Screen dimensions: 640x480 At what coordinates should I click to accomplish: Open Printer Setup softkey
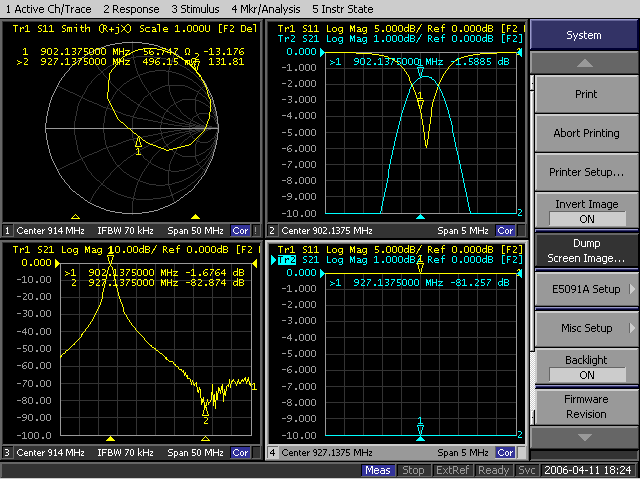click(x=586, y=172)
